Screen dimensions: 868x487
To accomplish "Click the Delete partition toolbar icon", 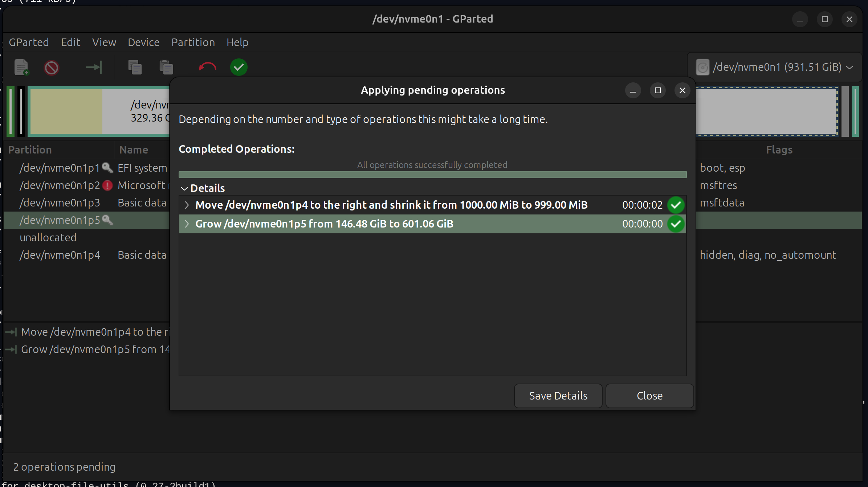I will click(52, 67).
